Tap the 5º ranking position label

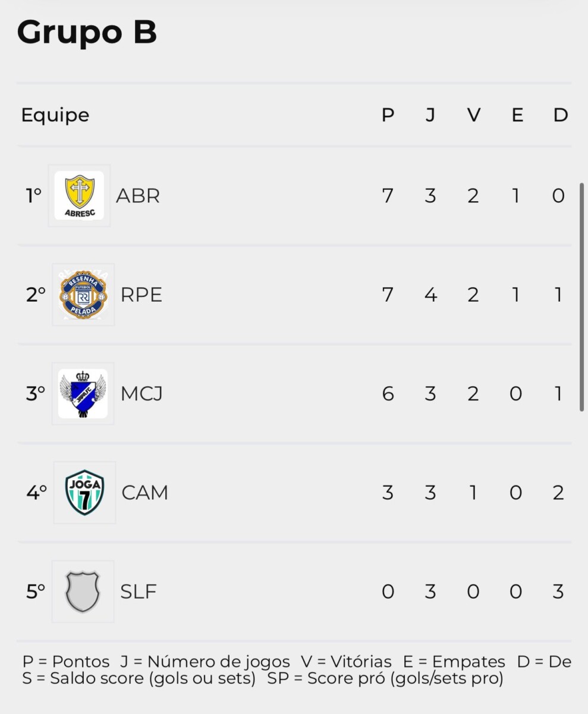click(36, 591)
